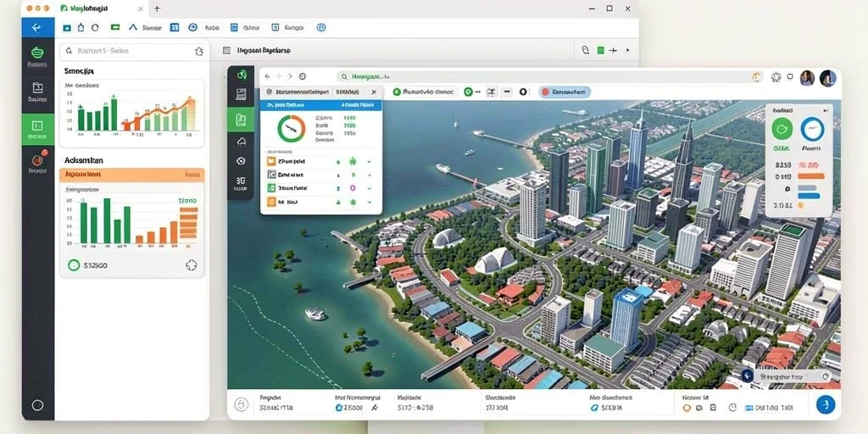This screenshot has width=868, height=434.
Task: Click the crosshair icon below the lower chart
Action: coord(191,265)
